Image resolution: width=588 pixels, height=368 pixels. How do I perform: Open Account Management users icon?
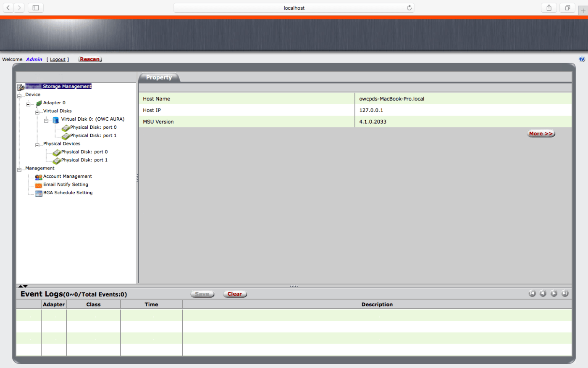pyautogui.click(x=39, y=177)
